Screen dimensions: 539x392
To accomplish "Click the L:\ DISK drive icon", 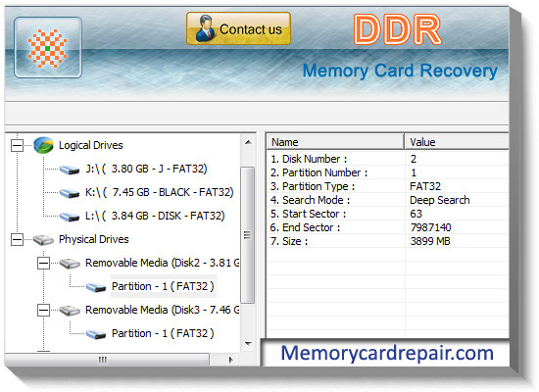I will point(70,217).
